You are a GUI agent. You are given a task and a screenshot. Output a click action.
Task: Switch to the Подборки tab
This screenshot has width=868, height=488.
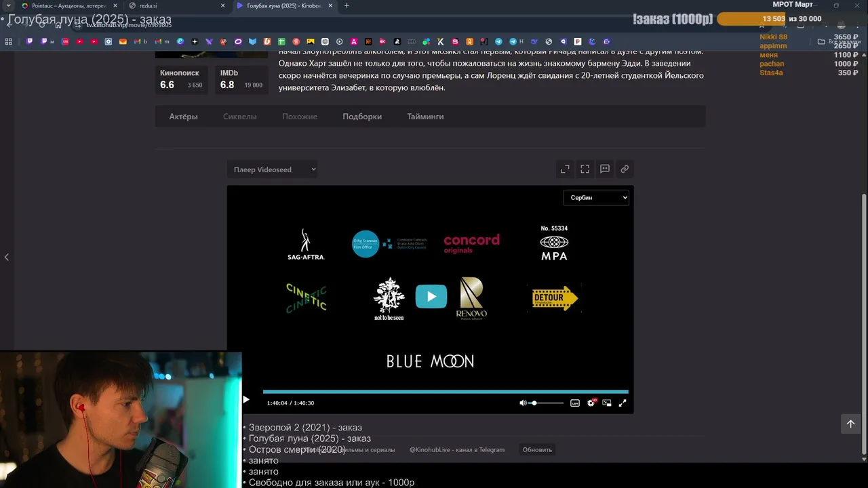pyautogui.click(x=362, y=117)
